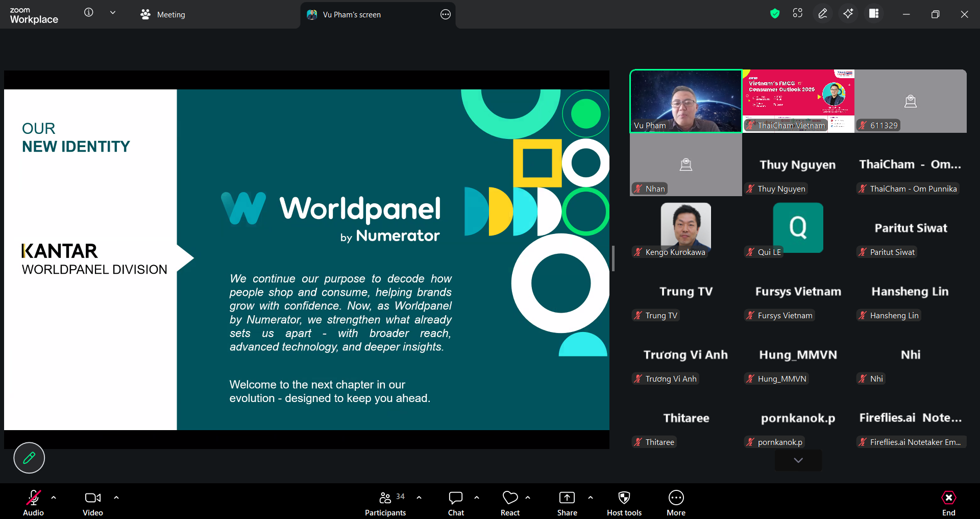Open audio options chevron

[x=54, y=497]
